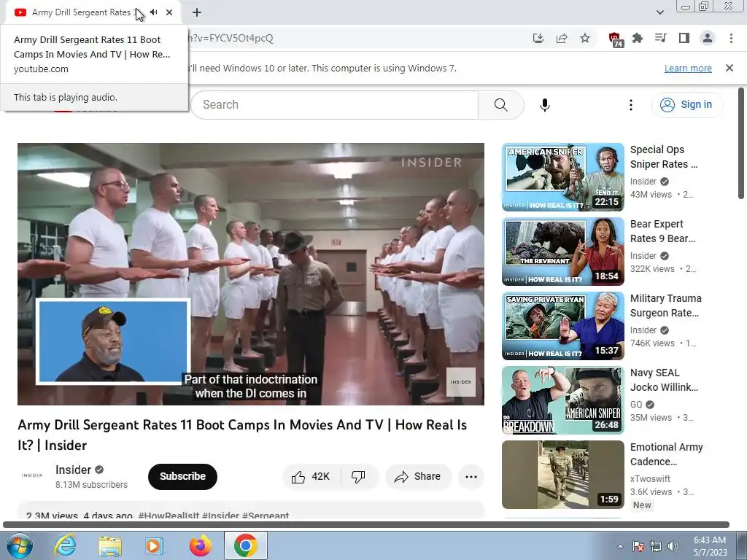This screenshot has height=560, width=747.
Task: Open the Bear Expert Rates 9 Bear thumbnail
Action: (562, 252)
